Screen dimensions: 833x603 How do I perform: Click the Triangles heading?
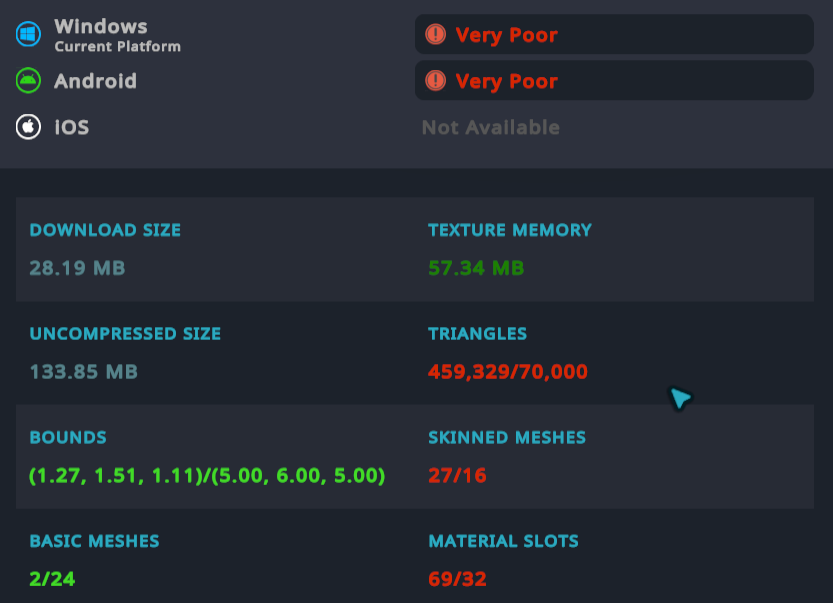click(477, 334)
